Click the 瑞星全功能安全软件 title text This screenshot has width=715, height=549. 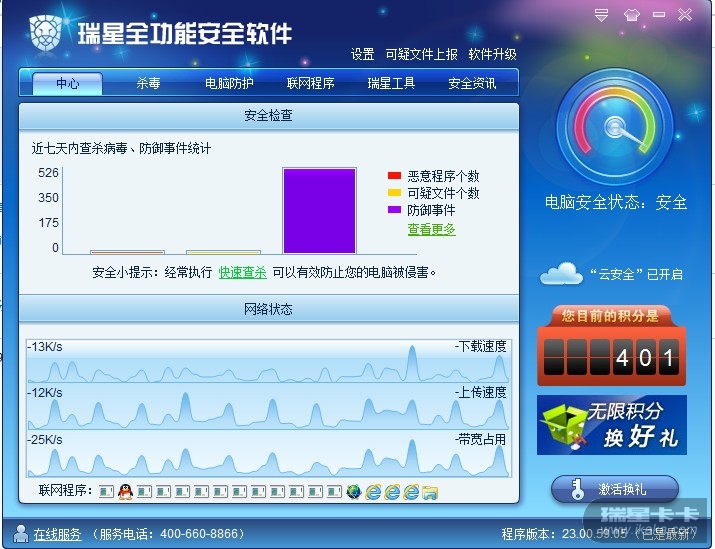[185, 33]
